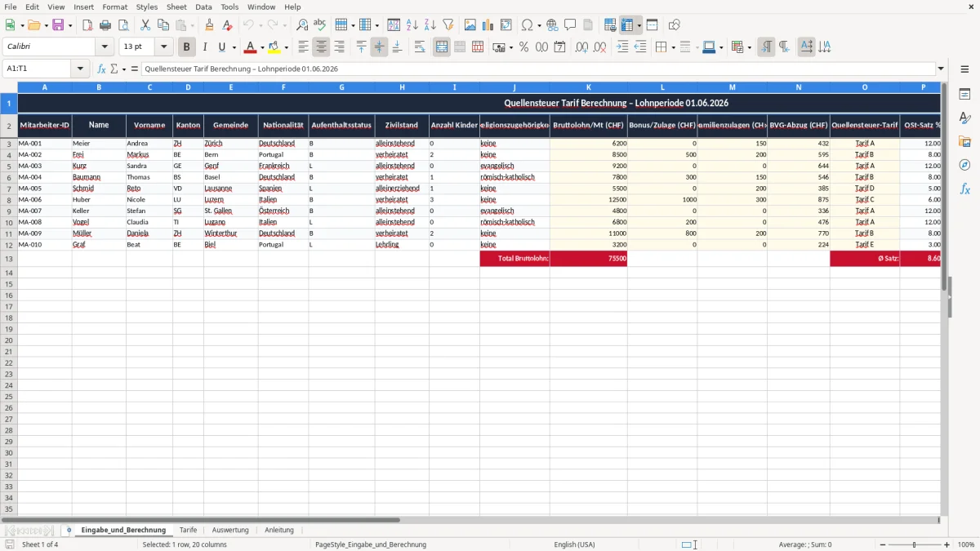
Task: Switch to the Anleitung sheet tab
Action: pyautogui.click(x=279, y=530)
